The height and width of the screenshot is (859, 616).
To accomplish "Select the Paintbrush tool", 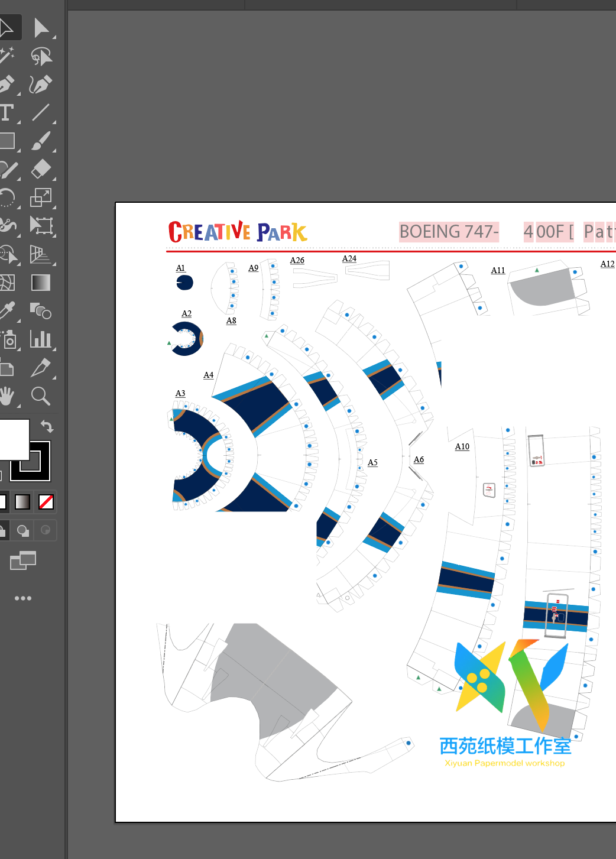I will pyautogui.click(x=41, y=141).
